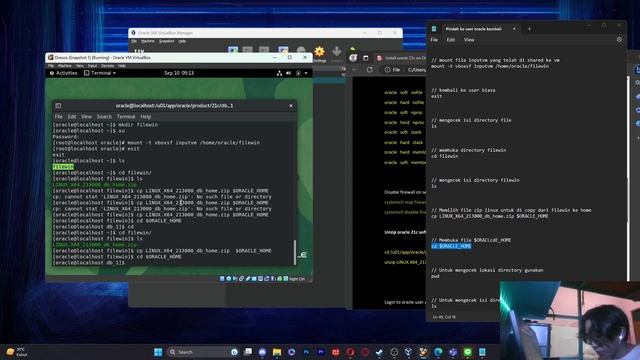Open the Edit menu in Notepad

[451, 40]
